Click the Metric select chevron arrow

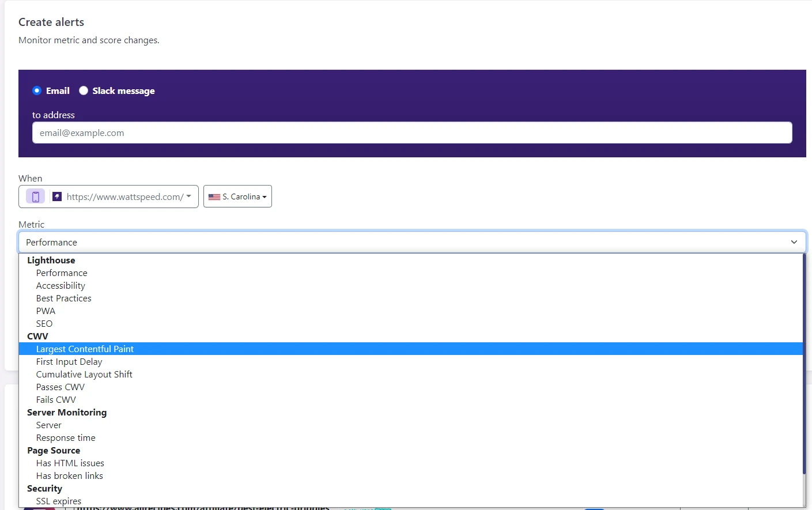coord(794,242)
